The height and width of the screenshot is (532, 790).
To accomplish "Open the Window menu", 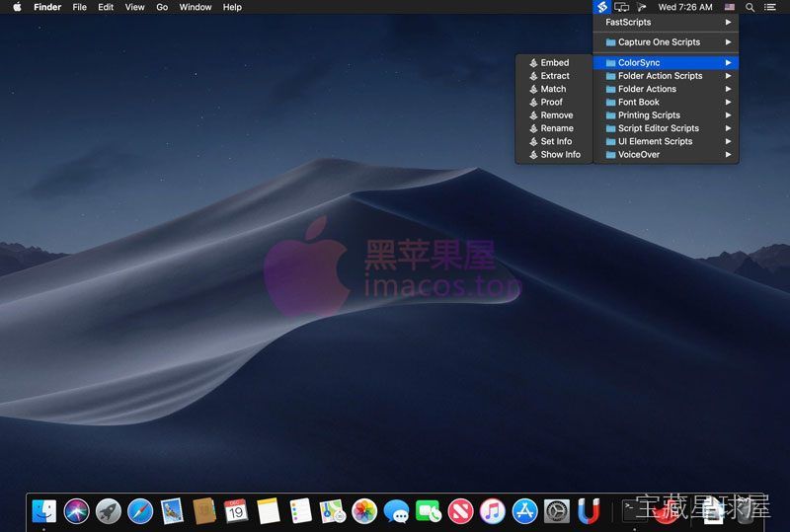I will (x=195, y=7).
